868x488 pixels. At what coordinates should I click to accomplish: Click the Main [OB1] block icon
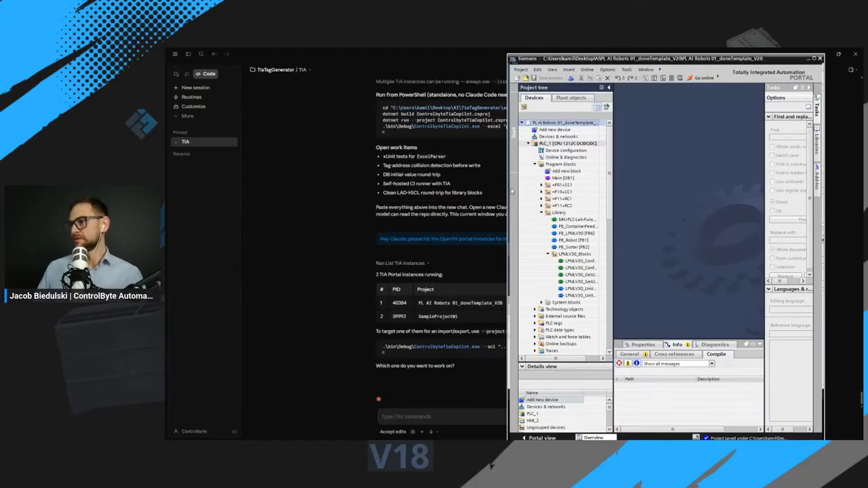coord(548,178)
